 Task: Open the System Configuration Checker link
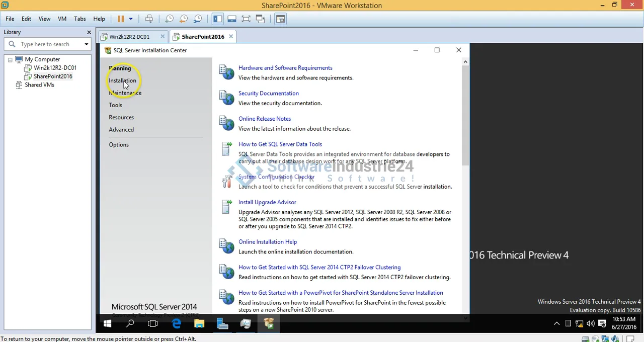[276, 177]
